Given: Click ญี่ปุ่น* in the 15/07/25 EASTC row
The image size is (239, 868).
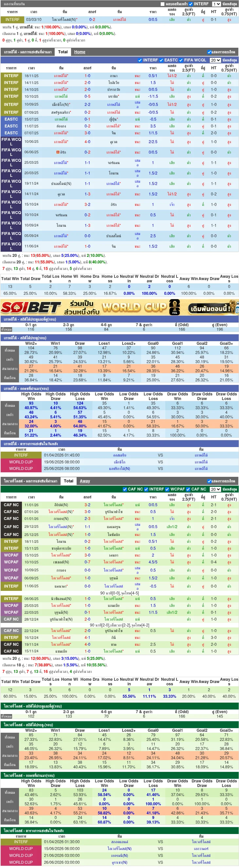Looking at the screenshot, I should click(114, 119).
